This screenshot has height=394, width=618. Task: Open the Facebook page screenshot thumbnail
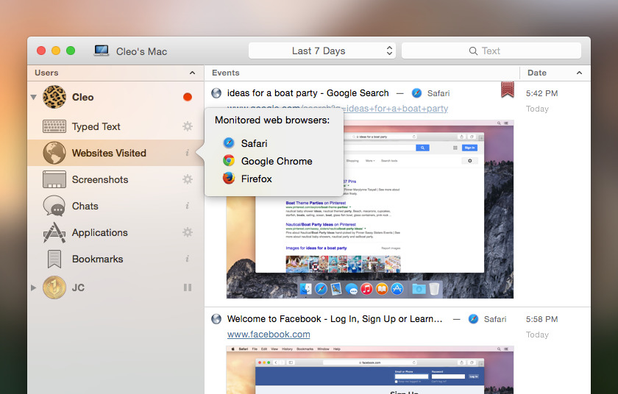tap(370, 370)
